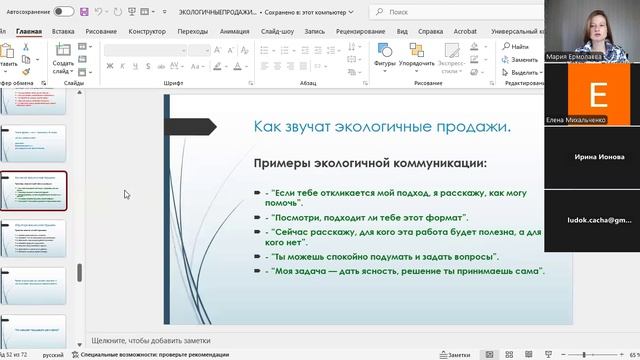Click the text highlight color button
This screenshot has width=640, height=360.
[x=218, y=66]
